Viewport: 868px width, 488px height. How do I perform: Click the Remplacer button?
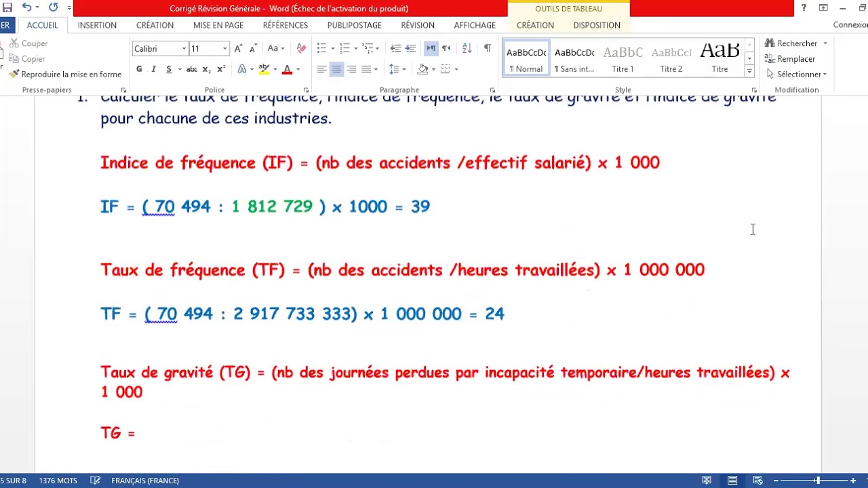[790, 59]
